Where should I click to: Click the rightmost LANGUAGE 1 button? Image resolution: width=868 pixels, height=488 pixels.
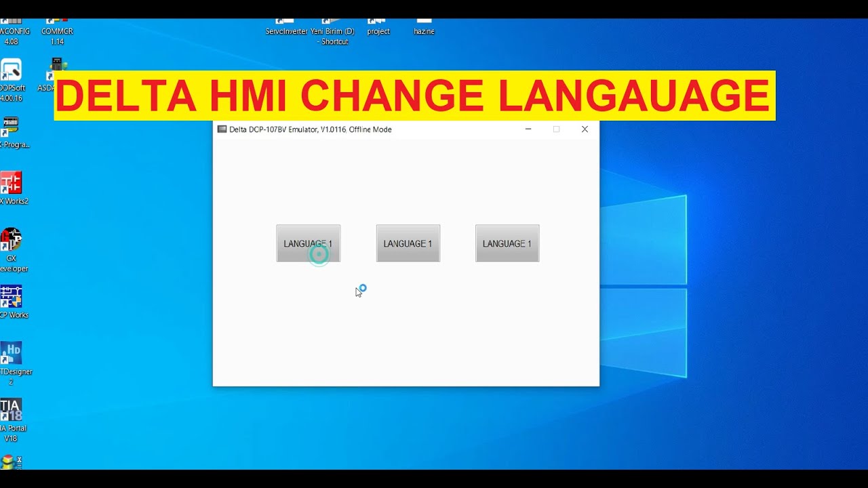click(507, 243)
